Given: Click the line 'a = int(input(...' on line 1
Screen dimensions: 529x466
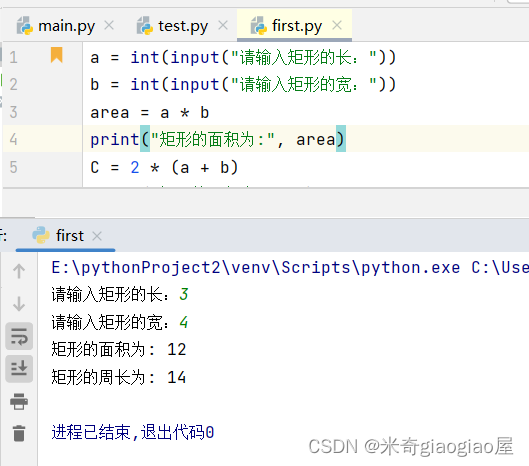Looking at the screenshot, I should point(243,57).
